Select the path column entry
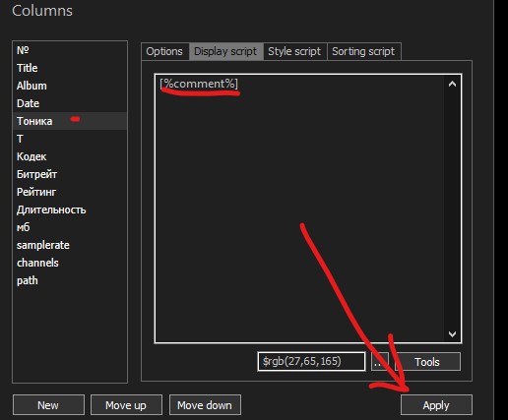Viewport: 508px width, 420px height. [x=70, y=280]
